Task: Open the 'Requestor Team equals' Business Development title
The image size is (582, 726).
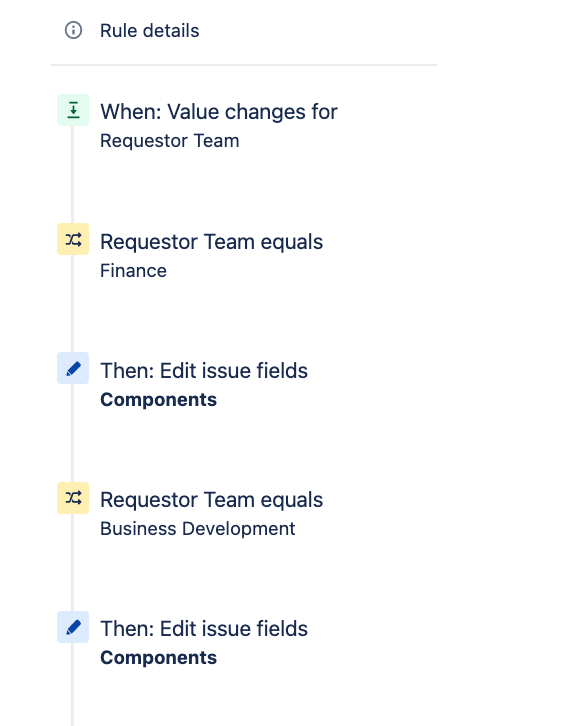Action: coord(212,500)
